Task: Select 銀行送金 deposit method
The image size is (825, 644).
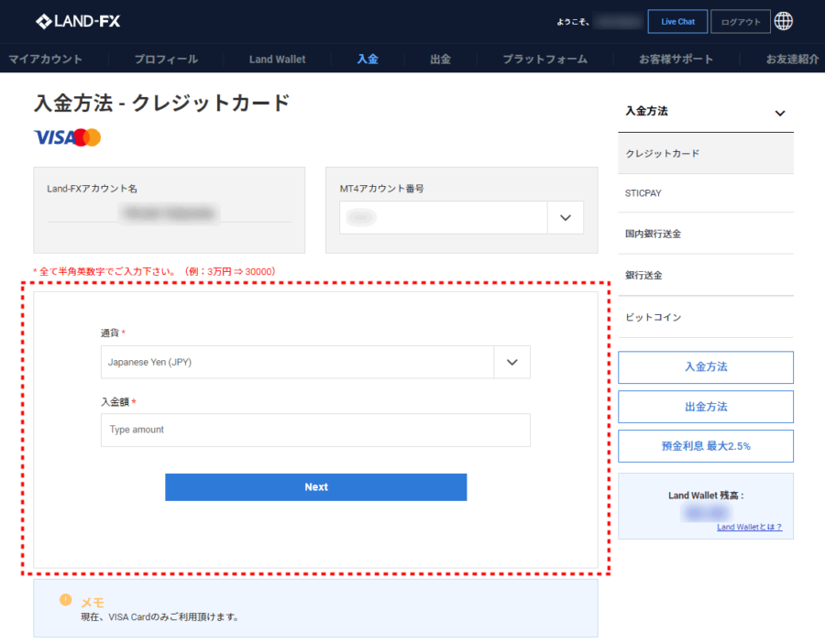Action: coord(706,276)
